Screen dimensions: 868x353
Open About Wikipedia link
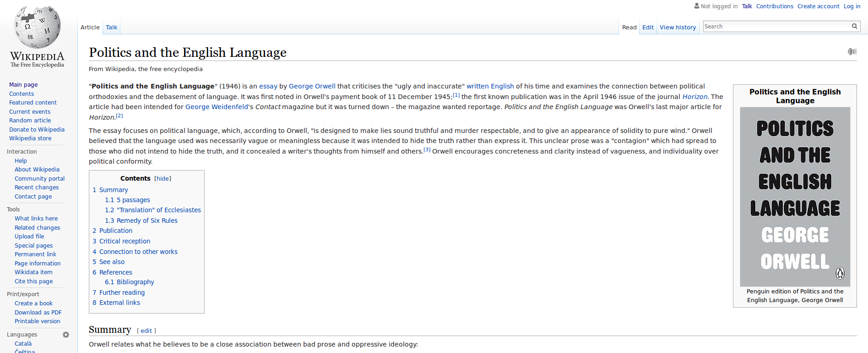(x=37, y=170)
